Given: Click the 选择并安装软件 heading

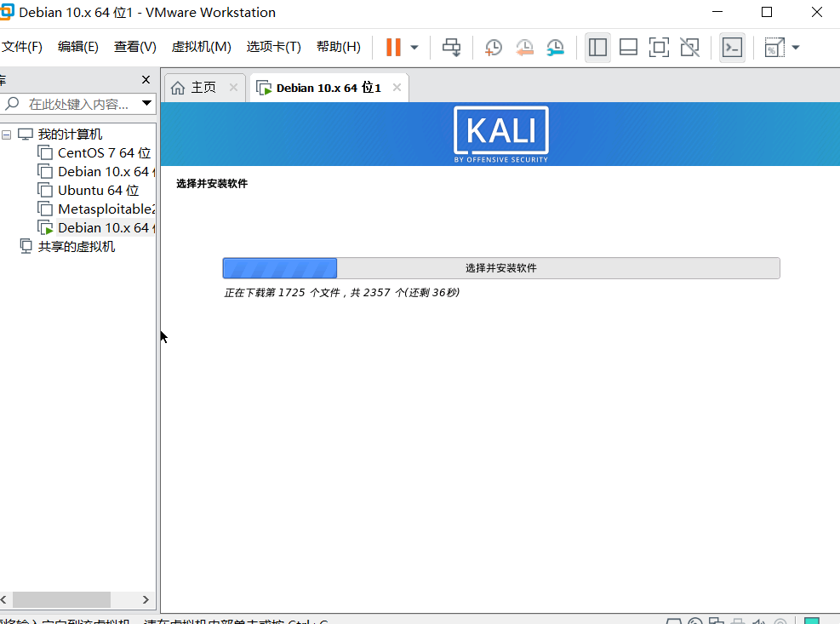Looking at the screenshot, I should [x=212, y=184].
